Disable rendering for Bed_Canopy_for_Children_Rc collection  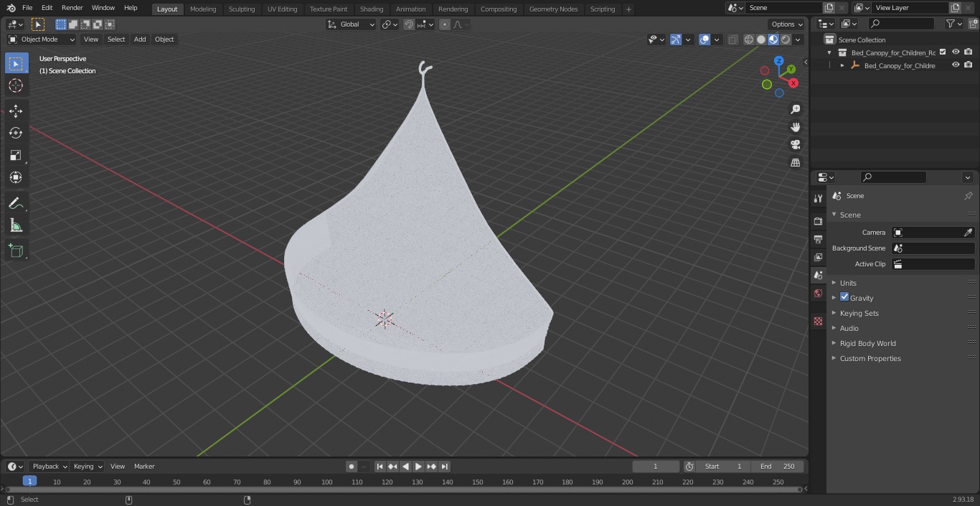969,52
